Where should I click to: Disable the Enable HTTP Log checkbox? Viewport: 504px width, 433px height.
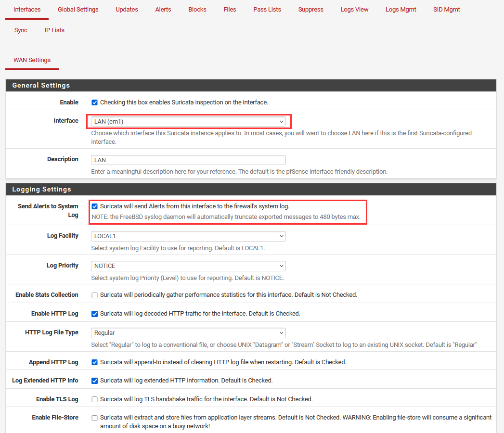pyautogui.click(x=95, y=314)
